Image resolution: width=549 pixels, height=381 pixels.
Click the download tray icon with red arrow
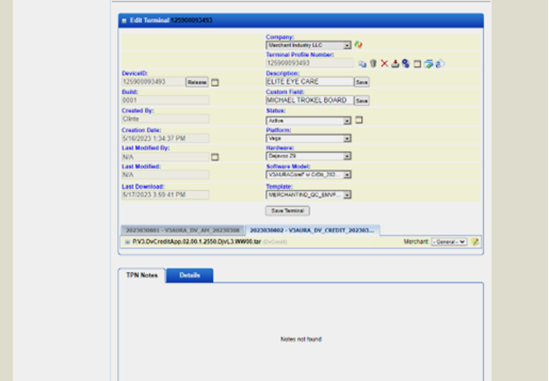395,63
